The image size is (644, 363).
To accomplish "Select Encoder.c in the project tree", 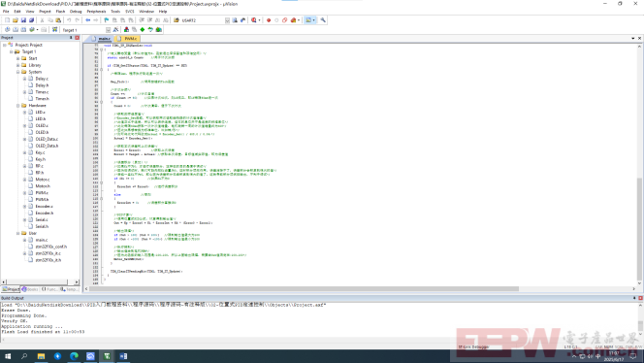I will [44, 207].
